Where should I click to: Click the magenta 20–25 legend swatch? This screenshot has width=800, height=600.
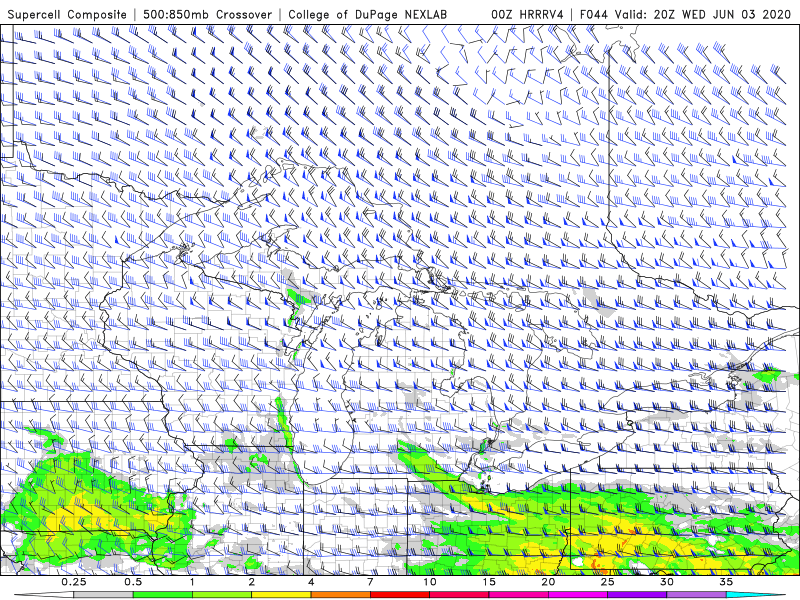[x=578, y=595]
